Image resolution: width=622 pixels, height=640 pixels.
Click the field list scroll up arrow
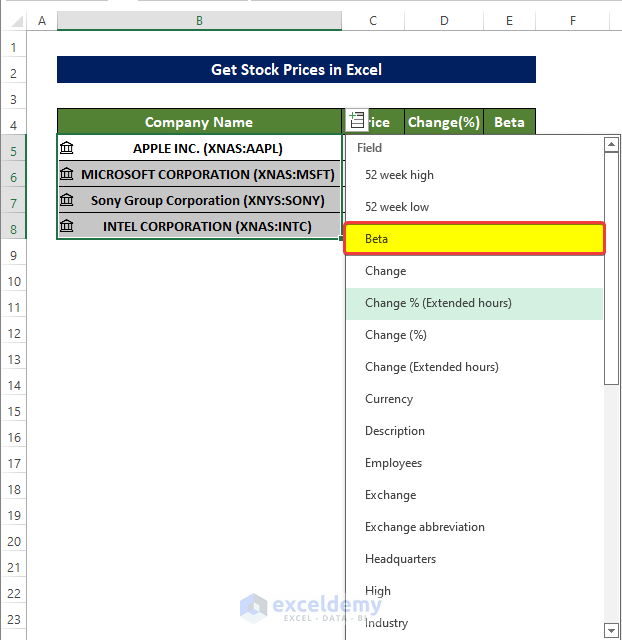(x=611, y=144)
